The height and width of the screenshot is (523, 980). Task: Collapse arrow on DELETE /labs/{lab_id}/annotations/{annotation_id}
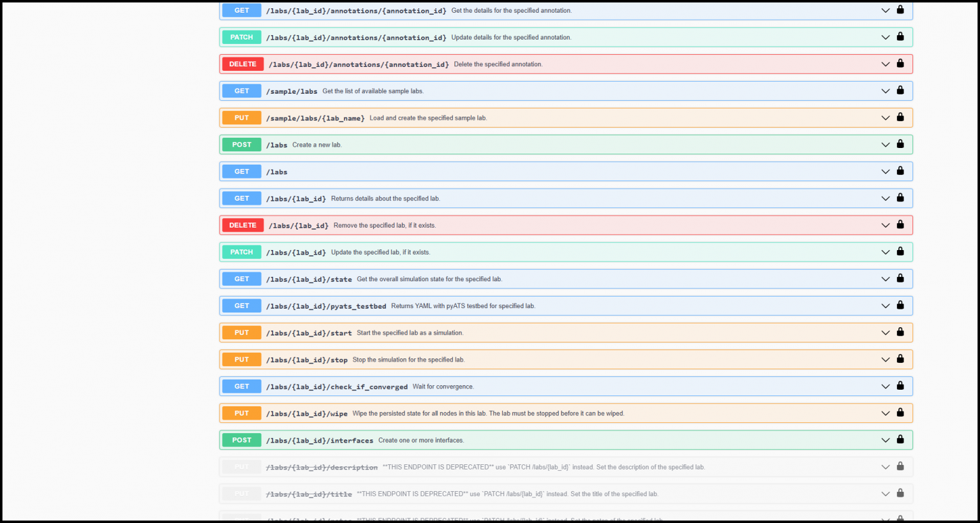(885, 64)
